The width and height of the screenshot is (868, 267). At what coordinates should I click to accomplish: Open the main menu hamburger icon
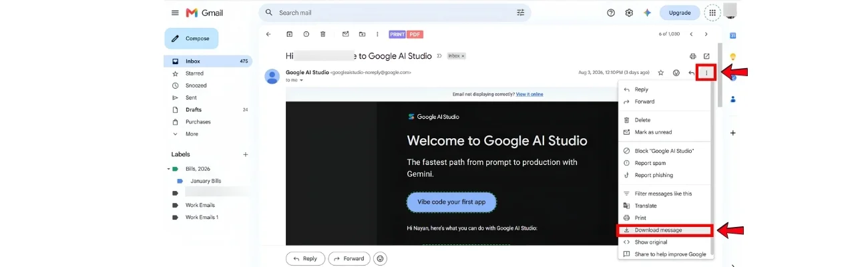[x=175, y=13]
